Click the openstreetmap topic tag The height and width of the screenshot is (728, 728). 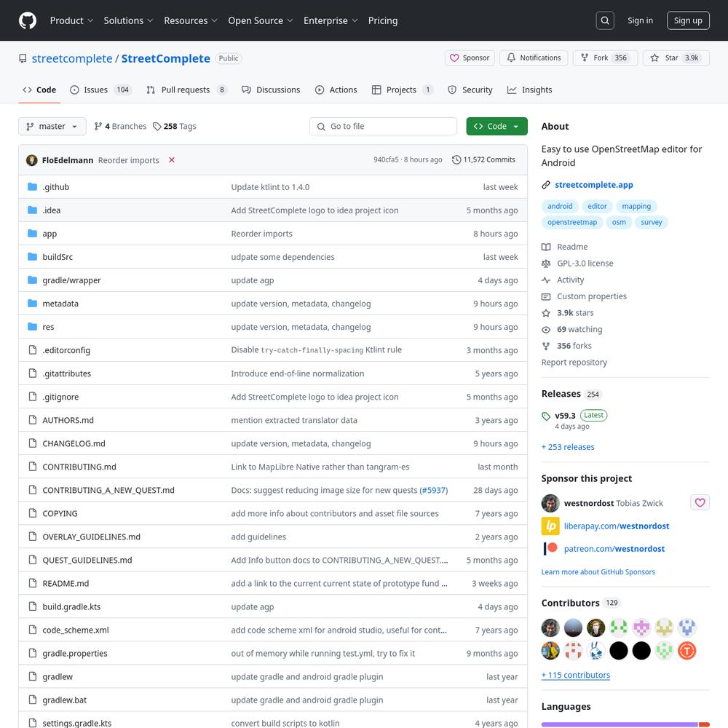[572, 222]
